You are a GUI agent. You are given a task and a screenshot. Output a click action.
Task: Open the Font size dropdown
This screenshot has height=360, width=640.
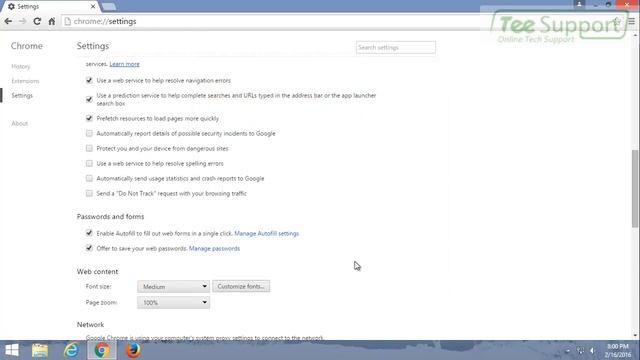point(173,287)
